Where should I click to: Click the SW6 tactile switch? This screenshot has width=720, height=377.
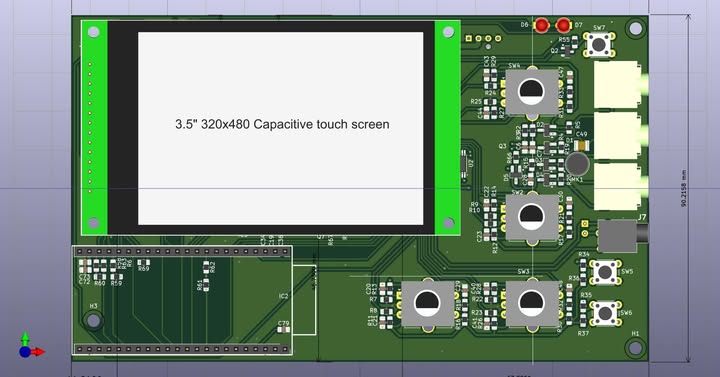click(605, 313)
